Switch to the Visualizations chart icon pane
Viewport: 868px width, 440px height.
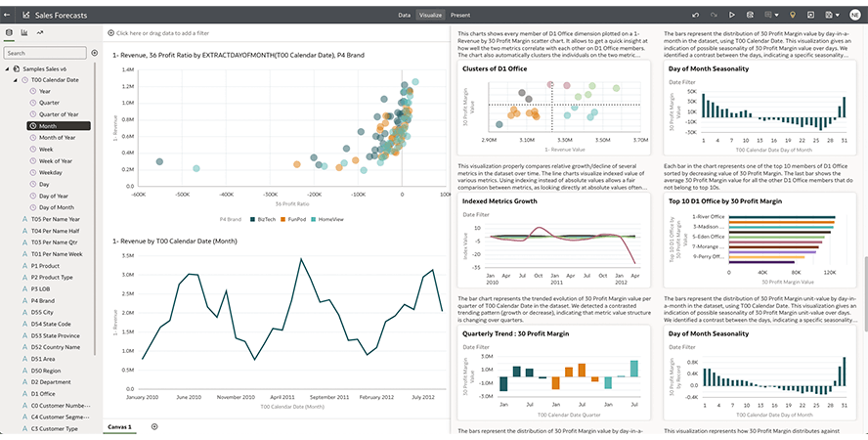[24, 32]
